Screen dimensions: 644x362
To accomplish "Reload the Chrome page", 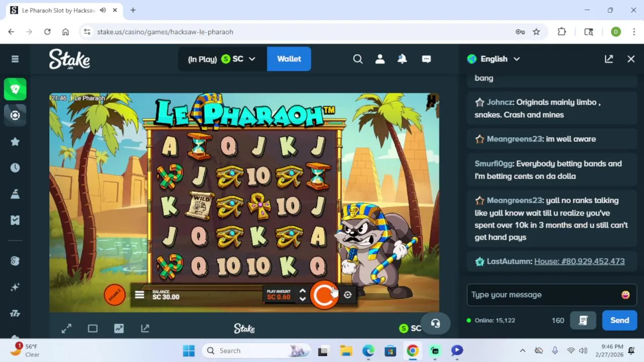I will click(x=47, y=32).
